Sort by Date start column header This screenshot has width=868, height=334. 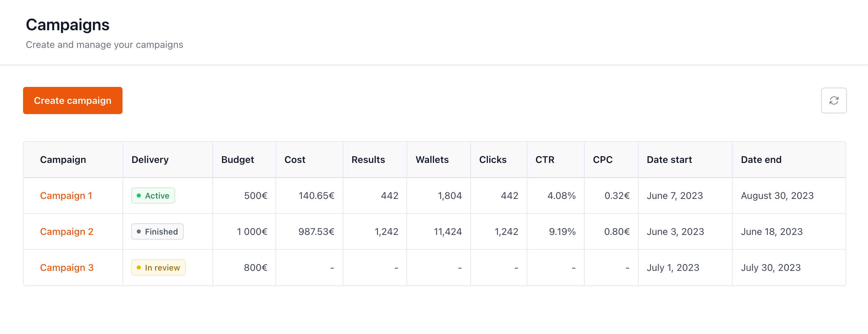pos(669,160)
